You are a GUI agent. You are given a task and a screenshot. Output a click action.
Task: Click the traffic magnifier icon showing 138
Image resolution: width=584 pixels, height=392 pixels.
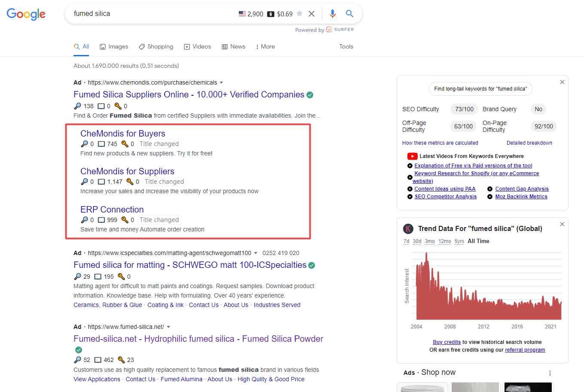tap(77, 106)
